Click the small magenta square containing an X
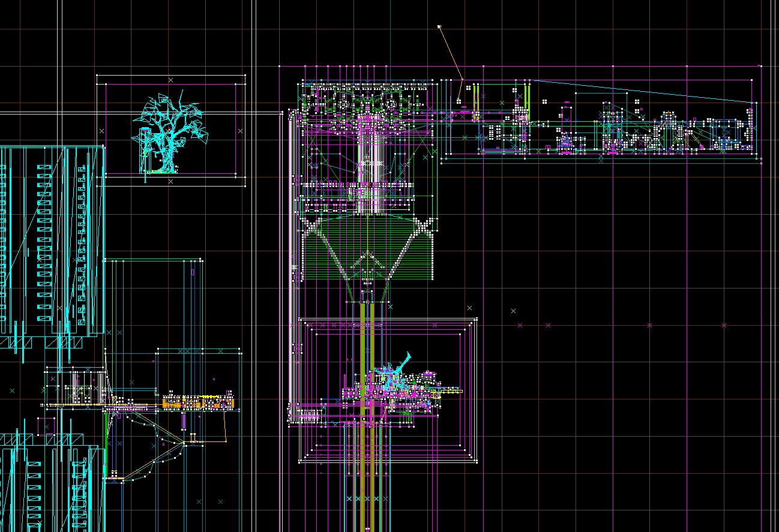Screen dimensions: 779x532 pyautogui.click(x=46, y=426)
